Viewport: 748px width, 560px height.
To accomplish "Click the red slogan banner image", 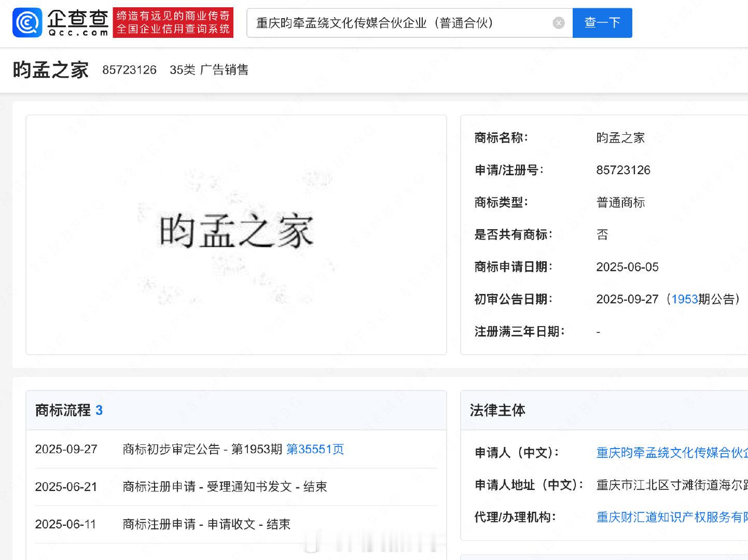I will click(173, 23).
